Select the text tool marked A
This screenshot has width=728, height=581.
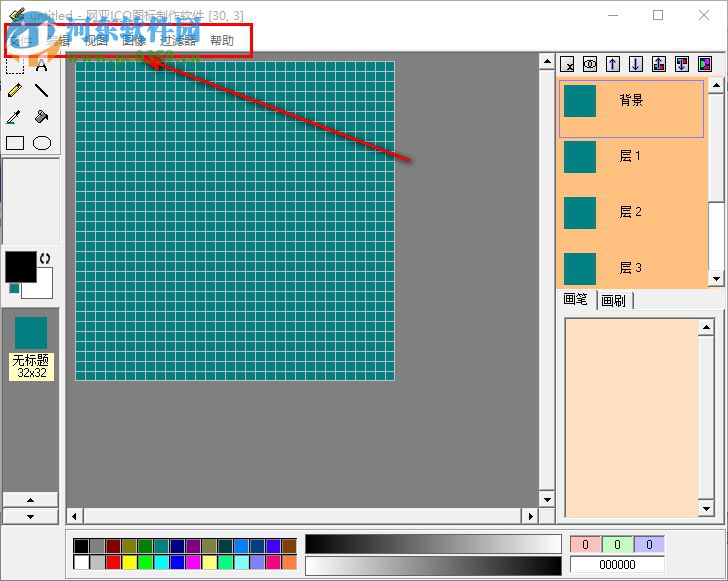click(41, 66)
